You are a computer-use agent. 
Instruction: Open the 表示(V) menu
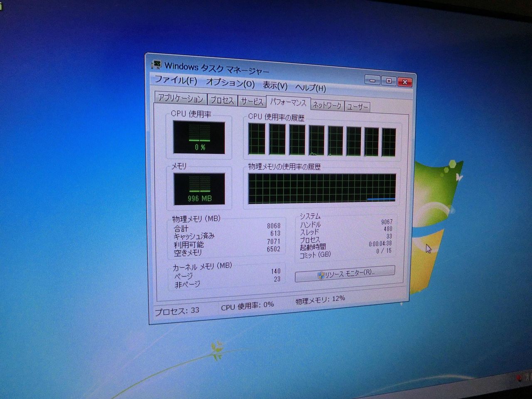(x=275, y=85)
